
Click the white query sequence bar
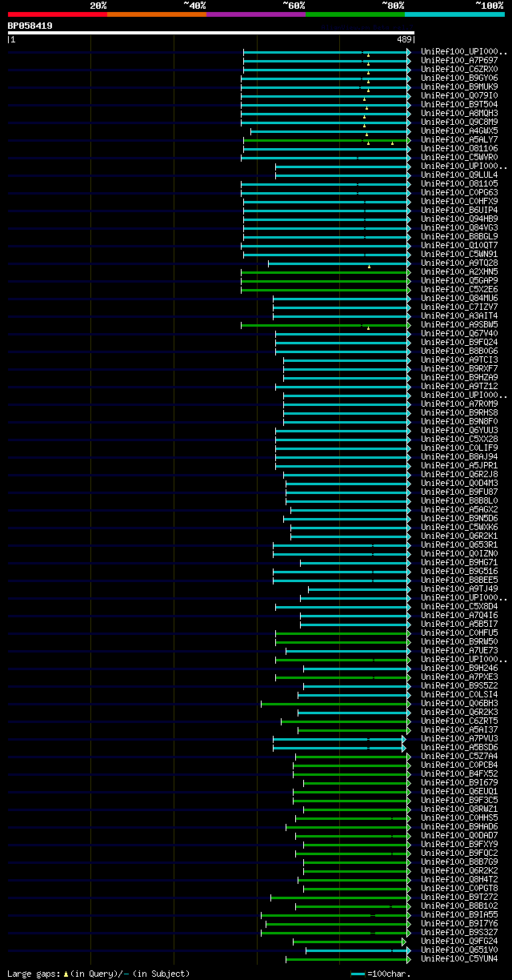point(210,33)
